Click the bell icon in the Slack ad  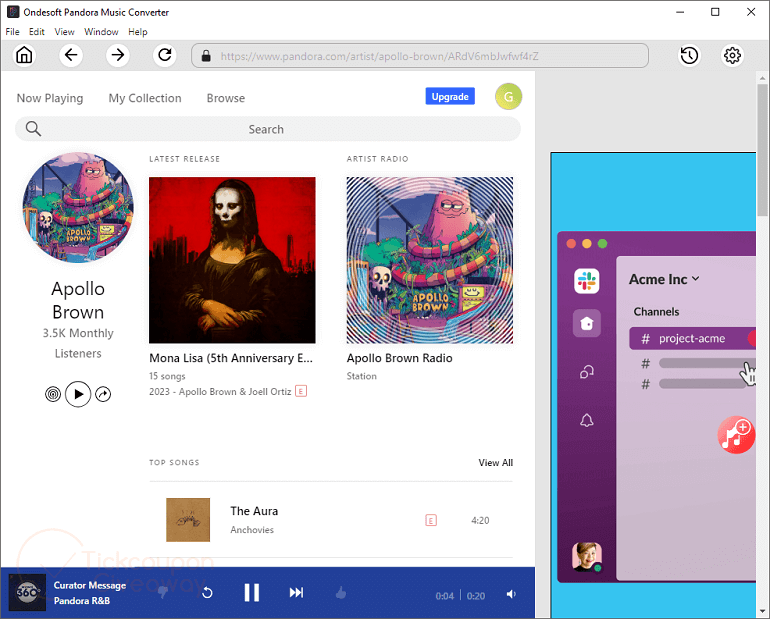587,420
